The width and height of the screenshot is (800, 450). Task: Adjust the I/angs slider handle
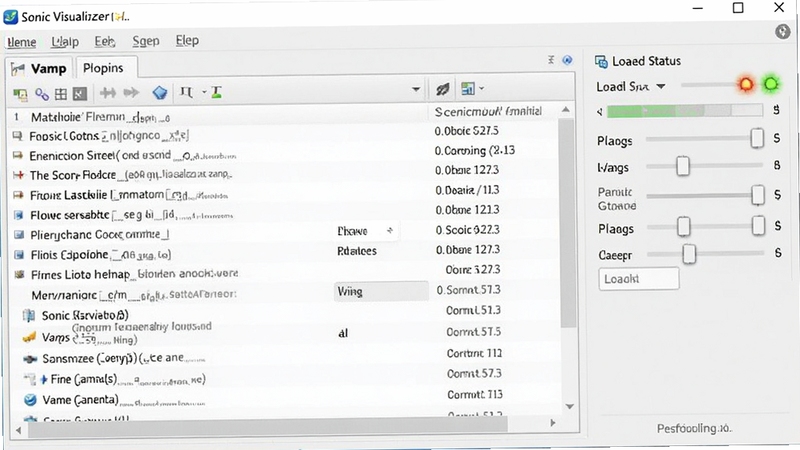683,166
